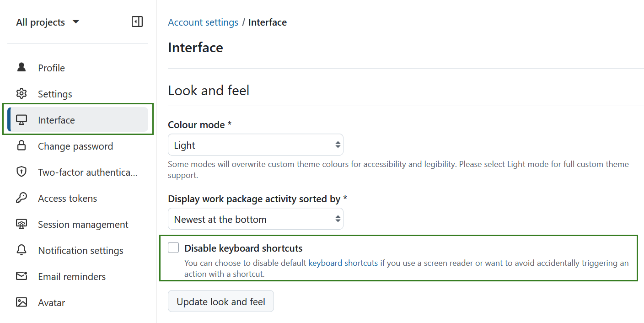This screenshot has width=644, height=323.
Task: Open the activity sorting dropdown
Action: tap(256, 219)
